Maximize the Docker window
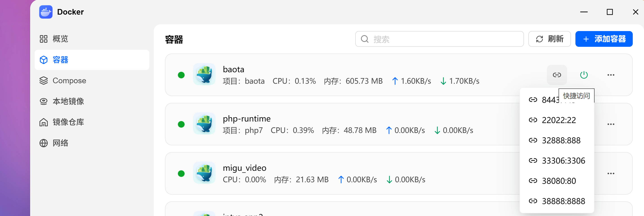This screenshot has height=216, width=644. tap(610, 12)
